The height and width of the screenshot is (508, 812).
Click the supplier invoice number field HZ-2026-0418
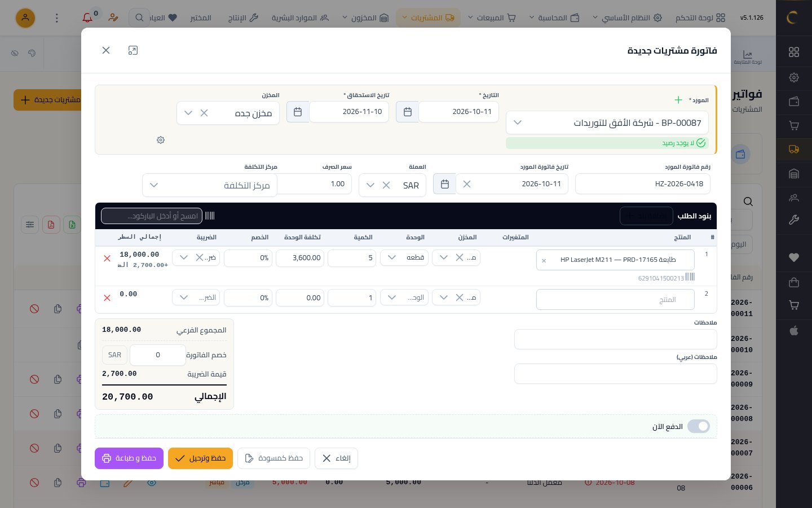pos(643,184)
